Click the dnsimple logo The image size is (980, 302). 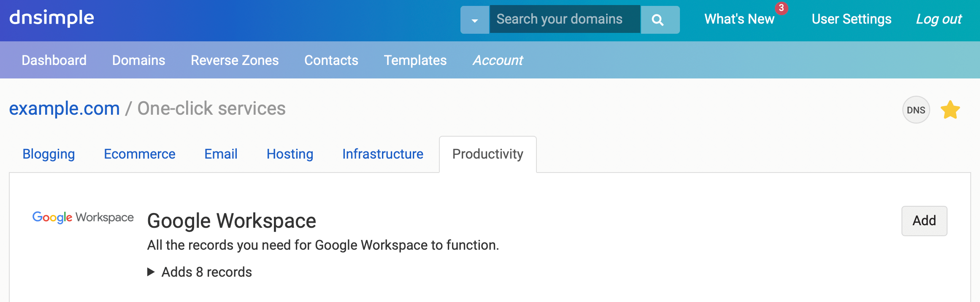pyautogui.click(x=51, y=18)
